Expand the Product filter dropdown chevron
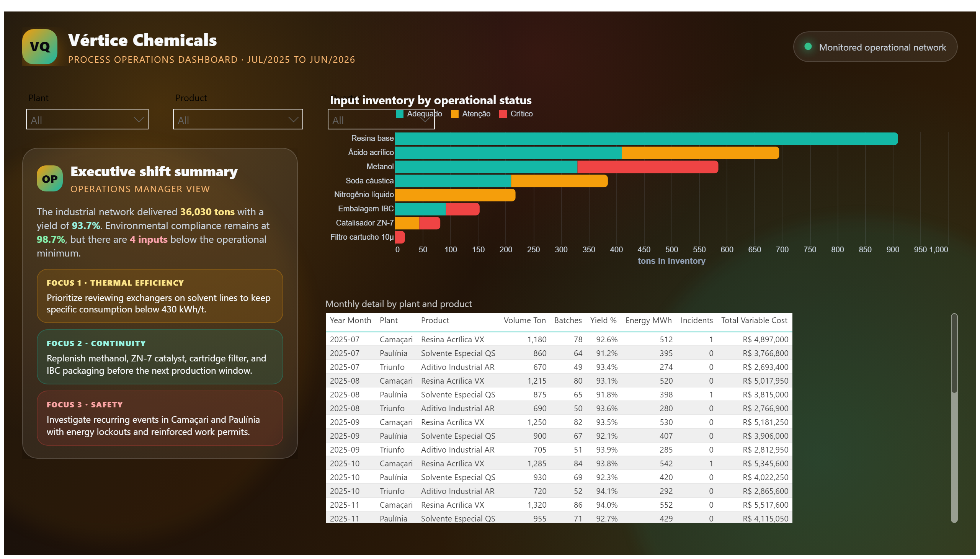This screenshot has width=980, height=559. [x=293, y=120]
